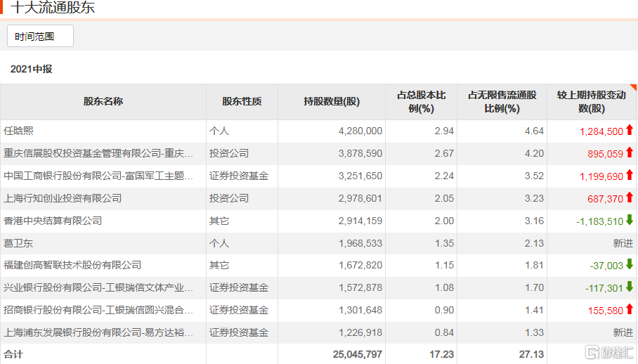Click the 占总股本比例(%) column header

[422, 102]
